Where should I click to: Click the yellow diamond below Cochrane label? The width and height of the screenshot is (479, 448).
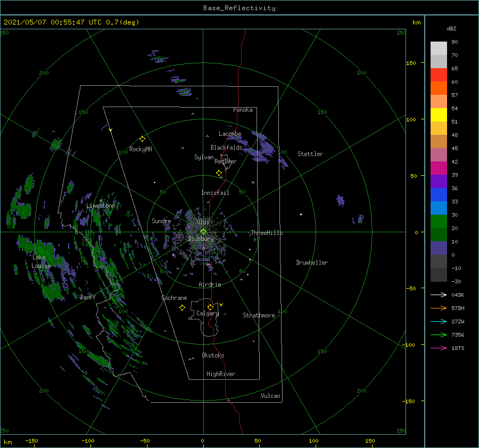click(182, 308)
